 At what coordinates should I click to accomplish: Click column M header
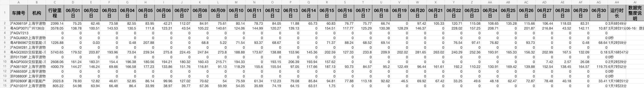pyautogui.click(x=236, y=2)
